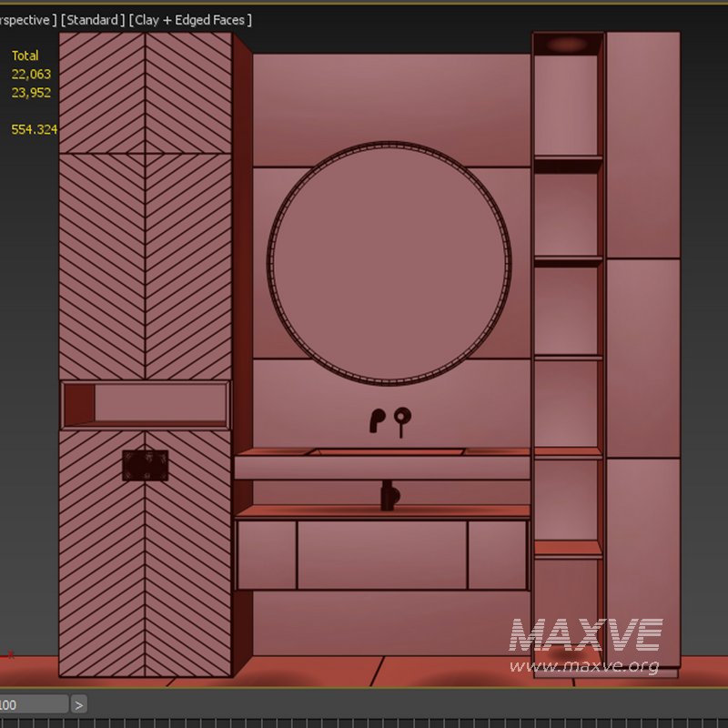
Task: Select the vanity's right drawer front
Action: pos(497,554)
